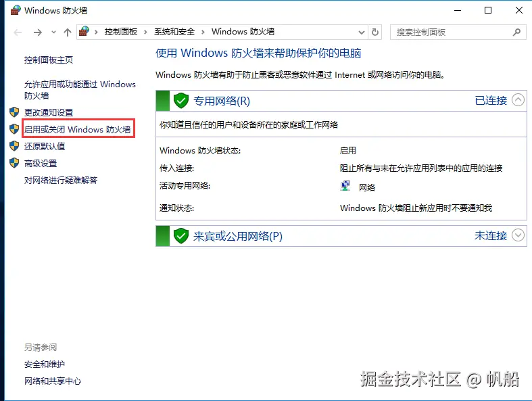The image size is (532, 401).
Task: Click shield icon next to 更改通知设置
Action: [14, 112]
